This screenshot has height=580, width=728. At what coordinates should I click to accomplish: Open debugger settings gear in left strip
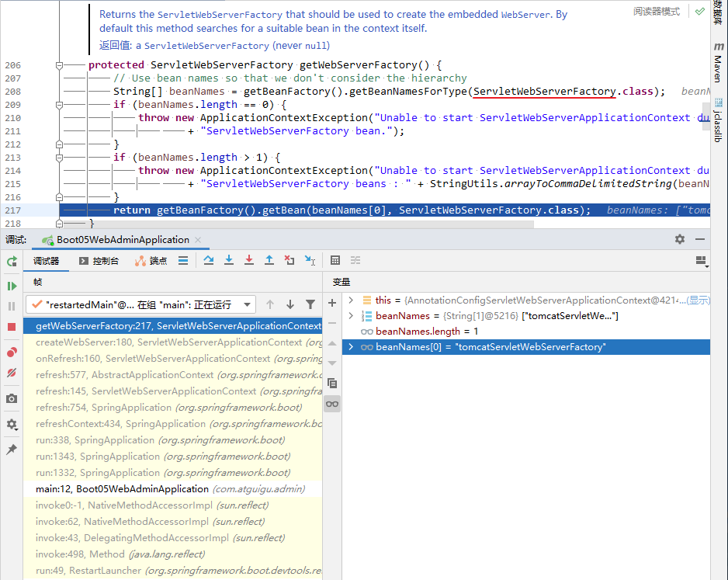(x=12, y=425)
